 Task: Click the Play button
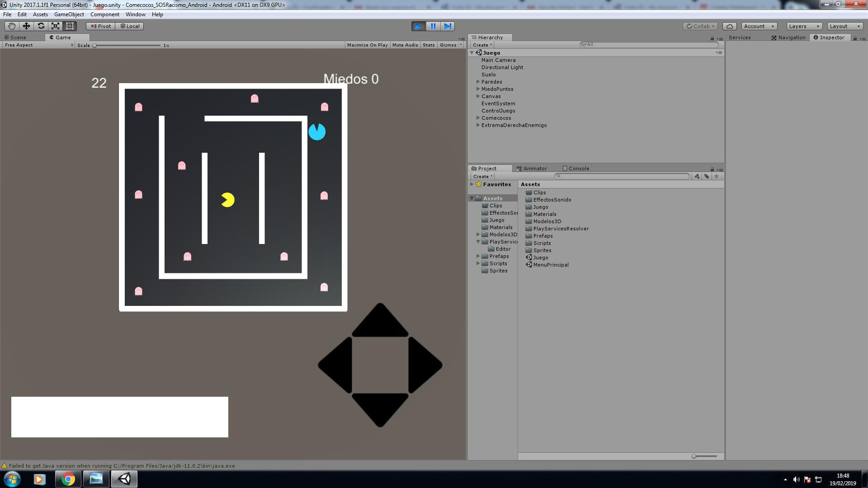pyautogui.click(x=418, y=26)
